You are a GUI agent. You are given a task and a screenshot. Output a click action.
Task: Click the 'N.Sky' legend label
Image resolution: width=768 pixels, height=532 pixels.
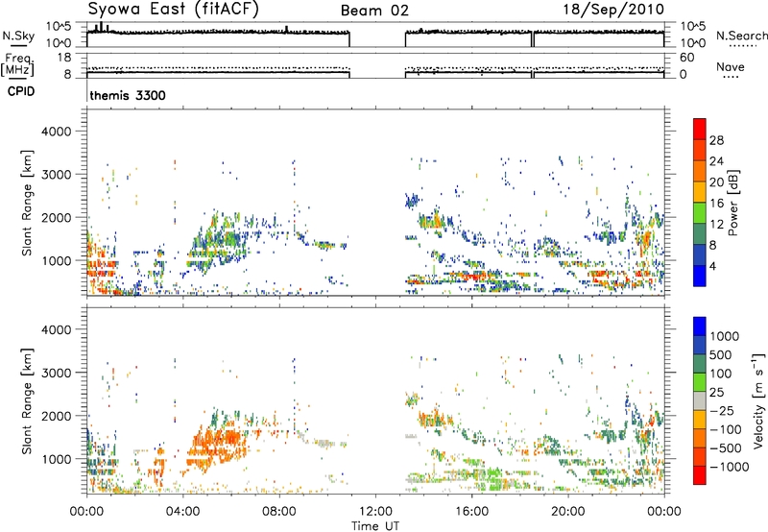point(18,36)
